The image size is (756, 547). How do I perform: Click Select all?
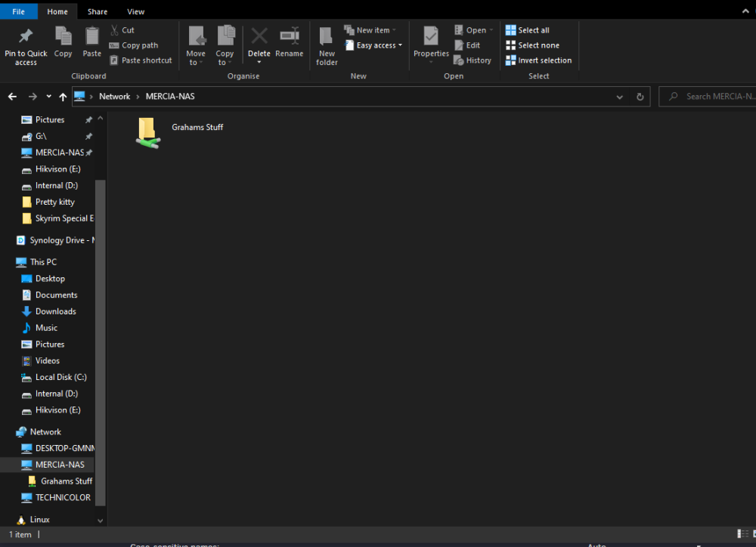pyautogui.click(x=528, y=30)
